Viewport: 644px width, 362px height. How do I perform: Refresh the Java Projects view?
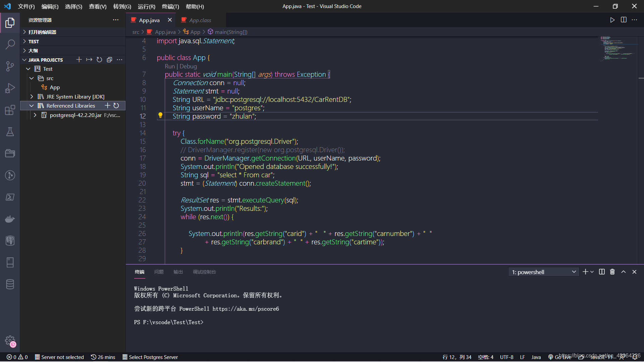click(x=99, y=60)
